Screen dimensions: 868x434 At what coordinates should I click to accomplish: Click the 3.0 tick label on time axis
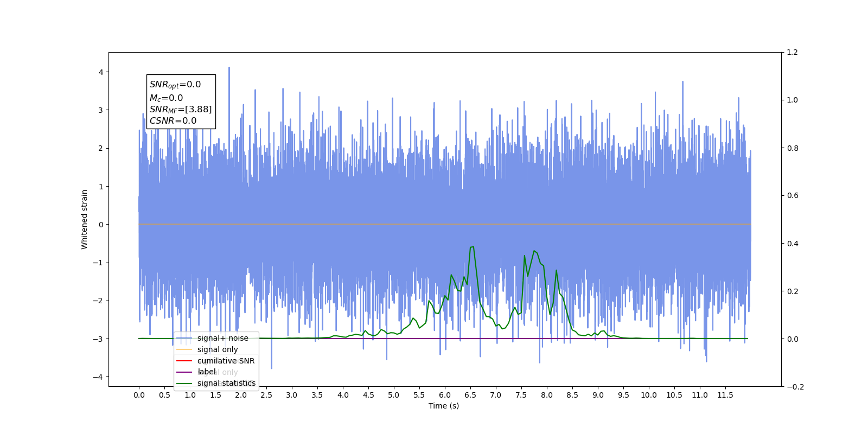click(x=292, y=395)
